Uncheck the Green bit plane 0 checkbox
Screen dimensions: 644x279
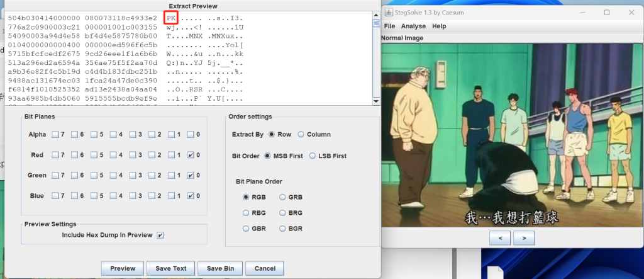coord(191,176)
